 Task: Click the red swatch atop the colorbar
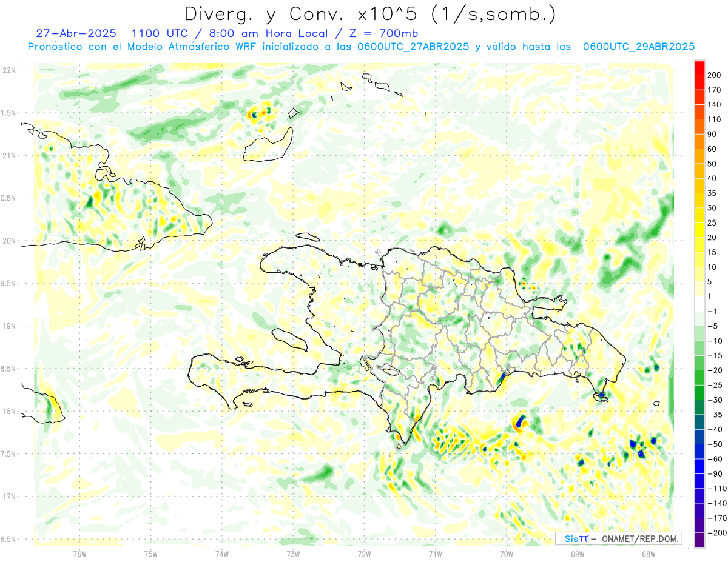click(x=699, y=68)
